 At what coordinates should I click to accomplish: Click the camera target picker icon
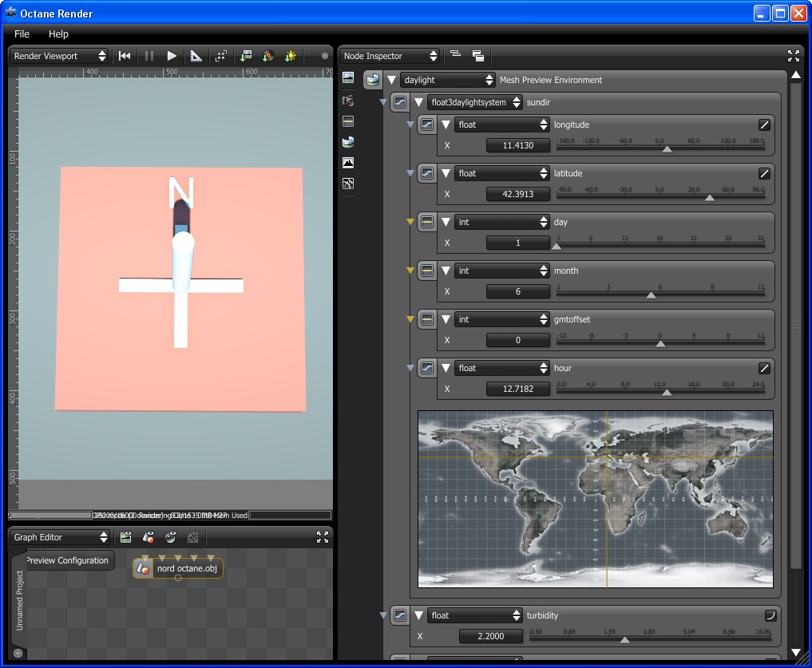(268, 56)
